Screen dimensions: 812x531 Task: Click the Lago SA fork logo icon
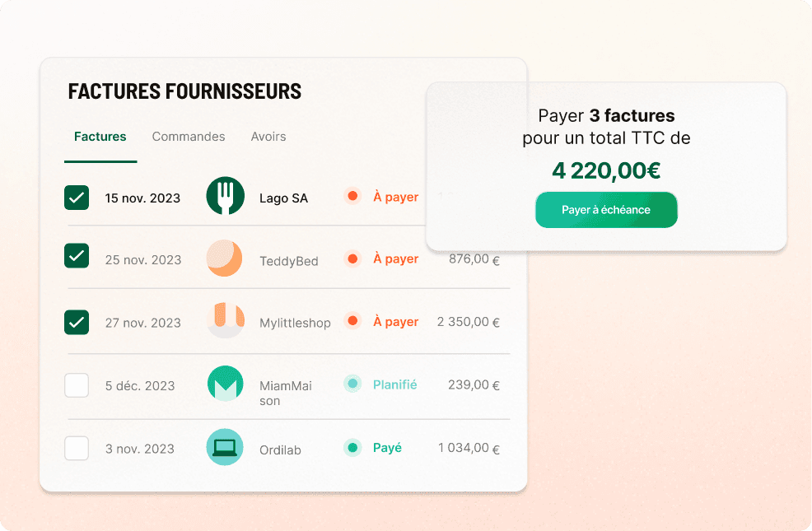(224, 197)
